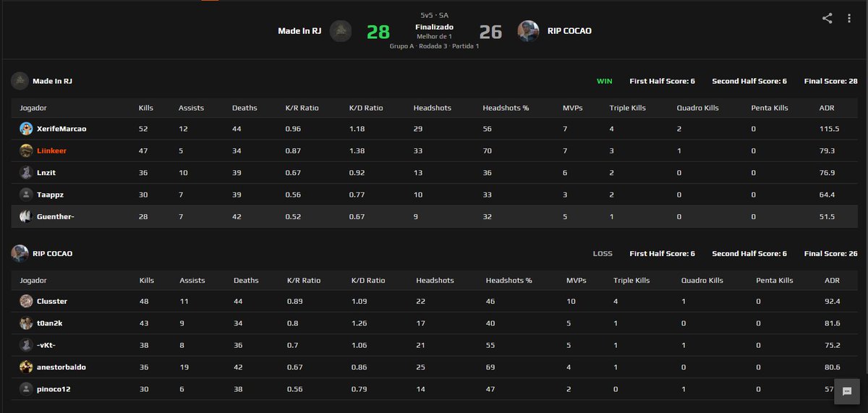Click Made In RJ logo above first table

tap(20, 81)
